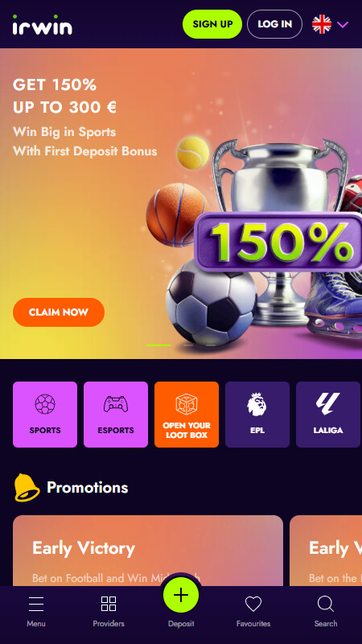Screen dimensions: 362x644
Task: Select the Sports football tile
Action: [45, 415]
